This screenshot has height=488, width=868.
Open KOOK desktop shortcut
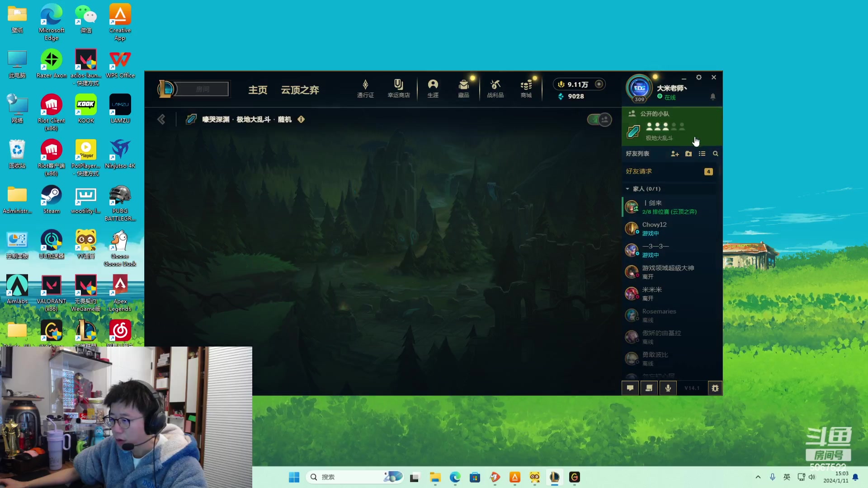tap(86, 109)
